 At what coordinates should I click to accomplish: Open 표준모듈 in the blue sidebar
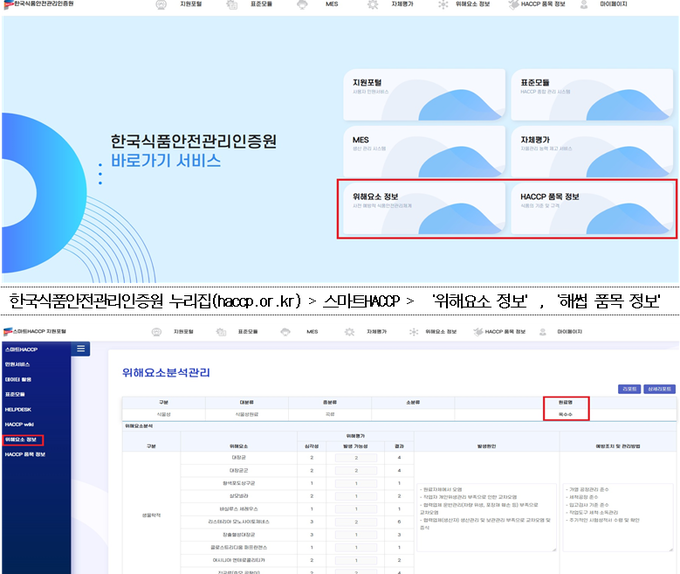(15, 395)
